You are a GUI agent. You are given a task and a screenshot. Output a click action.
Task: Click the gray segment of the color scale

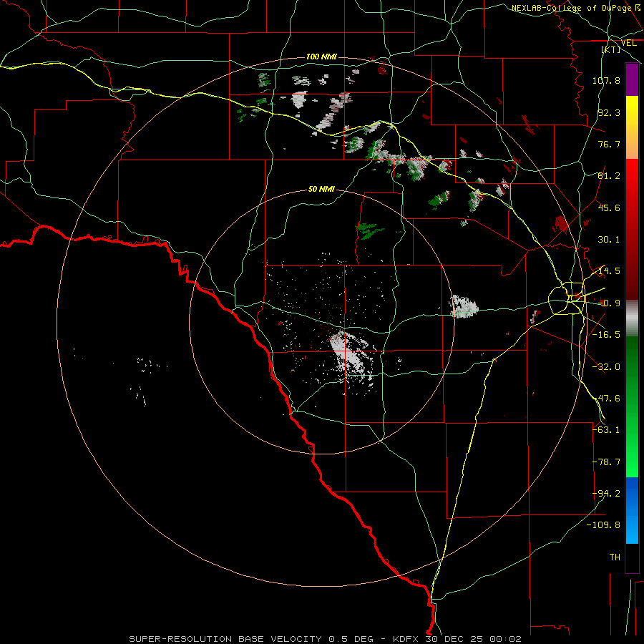[x=632, y=318]
